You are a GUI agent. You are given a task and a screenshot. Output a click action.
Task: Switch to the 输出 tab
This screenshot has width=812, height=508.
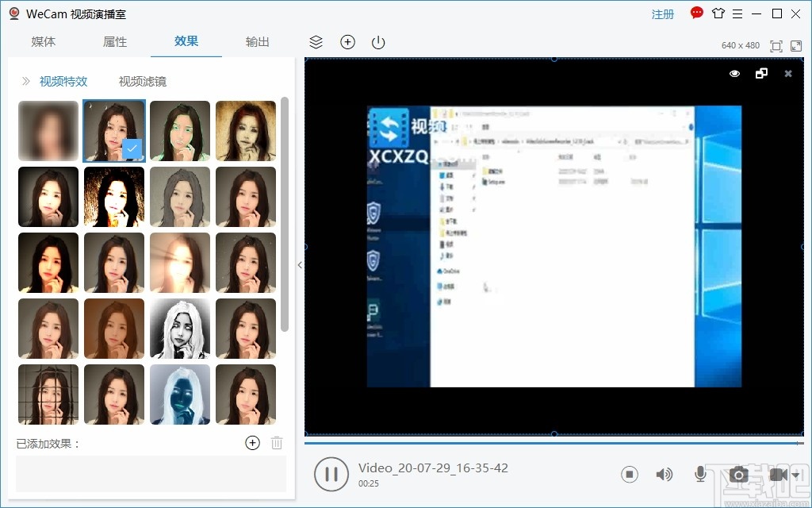[257, 42]
